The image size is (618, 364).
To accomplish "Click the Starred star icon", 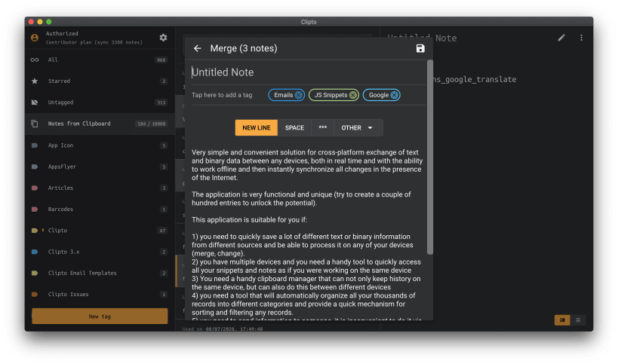I will [35, 81].
